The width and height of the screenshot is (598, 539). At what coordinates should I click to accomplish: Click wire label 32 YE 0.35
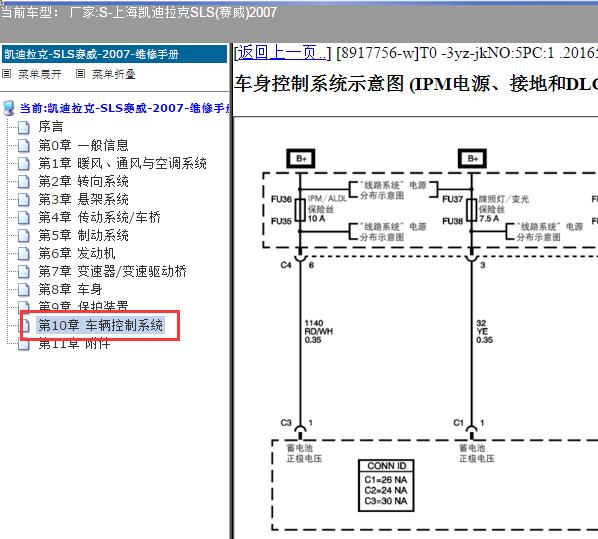(x=484, y=331)
